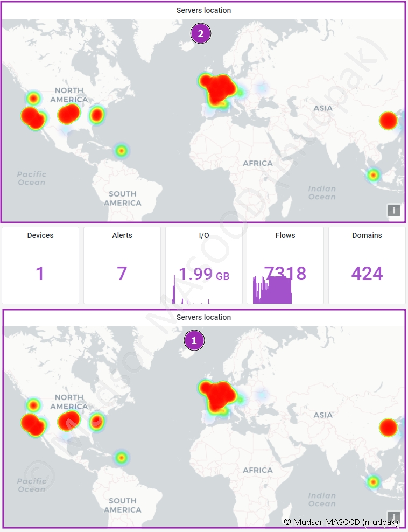Click the Servers location title of upper panel
Image resolution: width=408 pixels, height=532 pixels.
[x=203, y=10]
